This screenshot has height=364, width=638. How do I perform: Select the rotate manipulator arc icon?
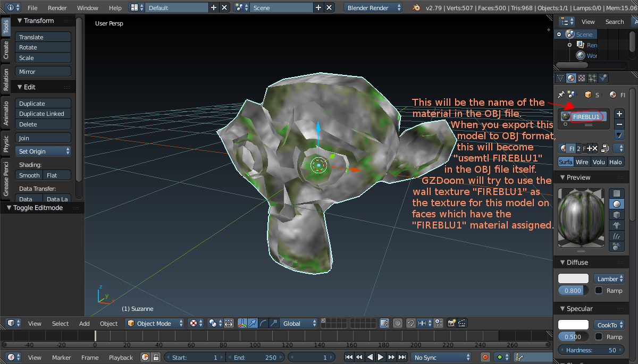pyautogui.click(x=263, y=323)
